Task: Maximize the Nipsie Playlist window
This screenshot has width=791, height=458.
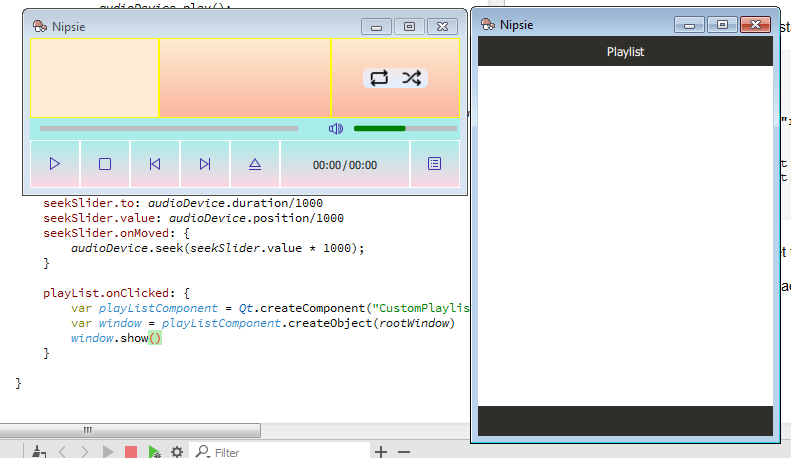Action: pos(722,25)
